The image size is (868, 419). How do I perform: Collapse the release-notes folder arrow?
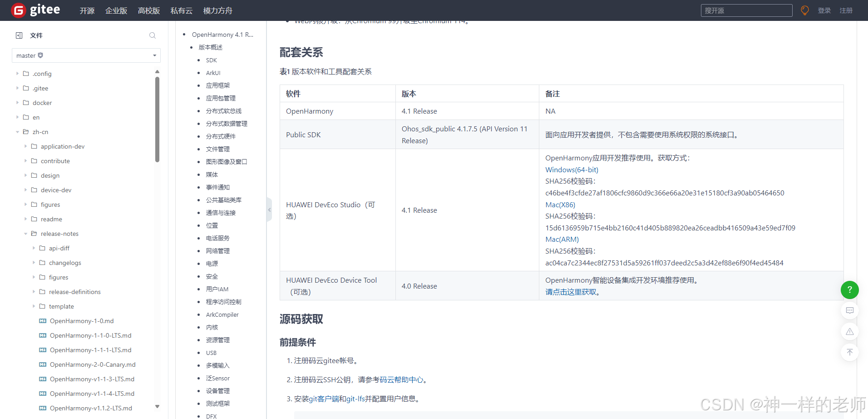click(25, 234)
